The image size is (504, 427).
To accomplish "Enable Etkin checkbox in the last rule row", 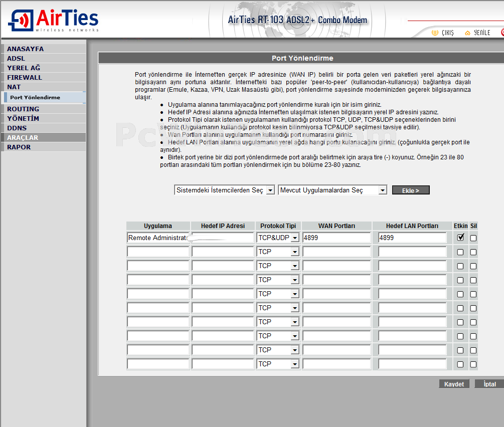I will (x=460, y=364).
